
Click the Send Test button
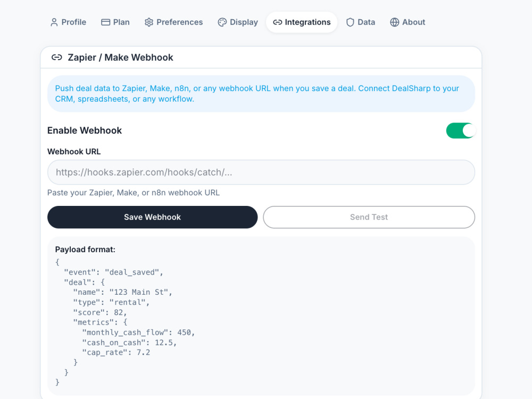(369, 217)
